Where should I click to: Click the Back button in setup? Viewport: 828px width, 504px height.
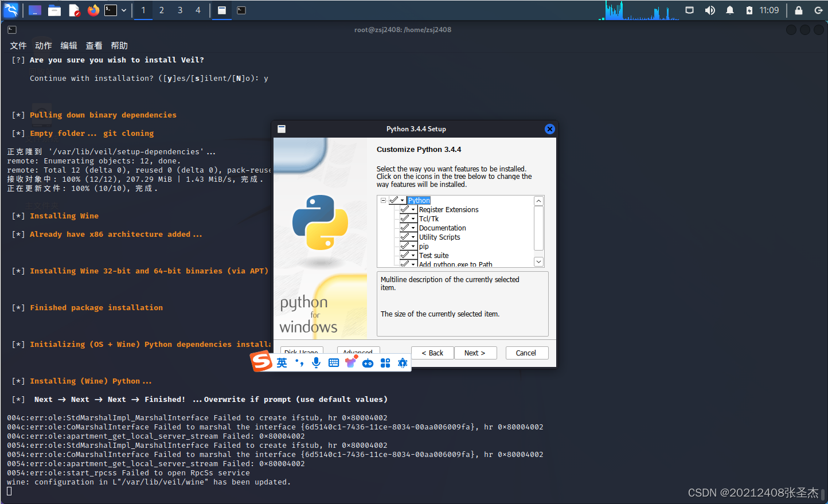pos(432,353)
